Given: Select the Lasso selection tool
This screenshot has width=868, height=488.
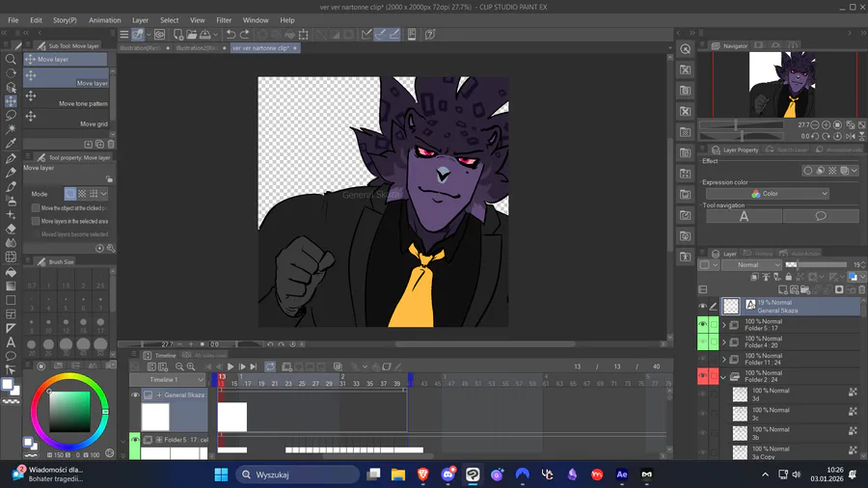Looking at the screenshot, I should click(11, 116).
